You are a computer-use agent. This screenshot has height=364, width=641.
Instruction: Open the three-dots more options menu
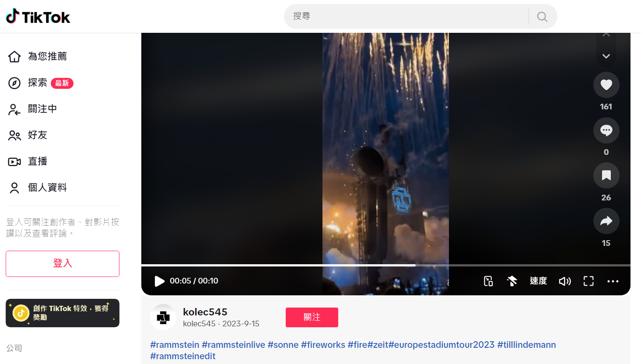coord(613,281)
